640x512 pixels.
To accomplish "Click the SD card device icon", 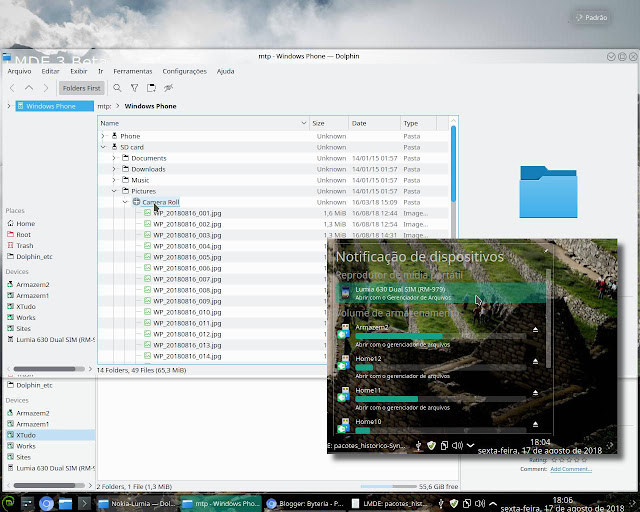I will coord(115,147).
